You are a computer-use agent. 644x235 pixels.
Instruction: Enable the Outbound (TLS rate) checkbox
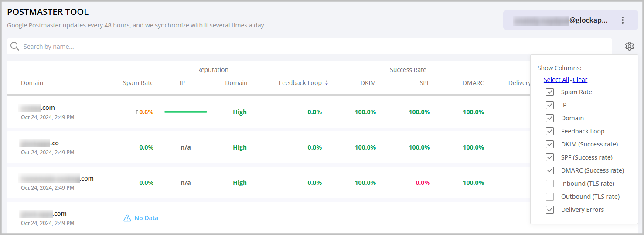click(x=550, y=197)
